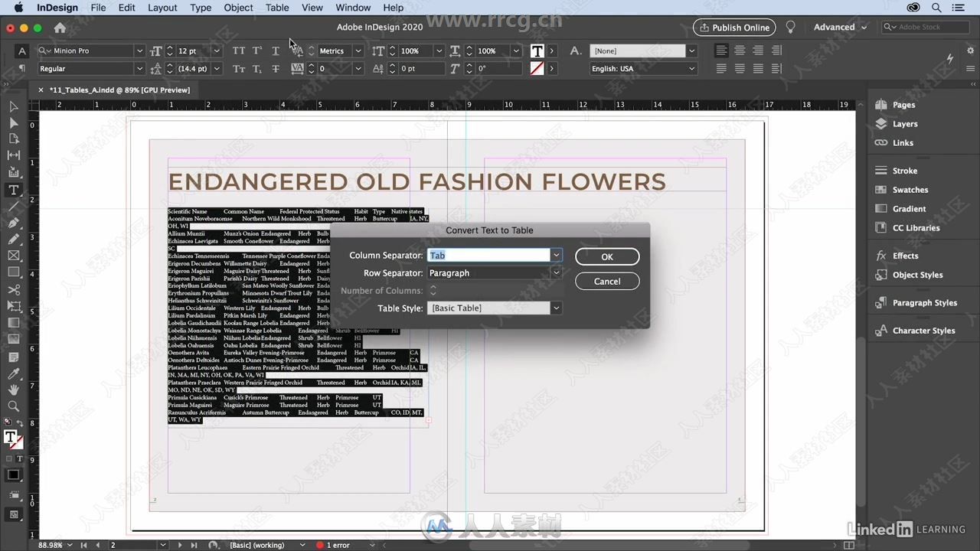Click the text fill color swatch

[x=537, y=51]
